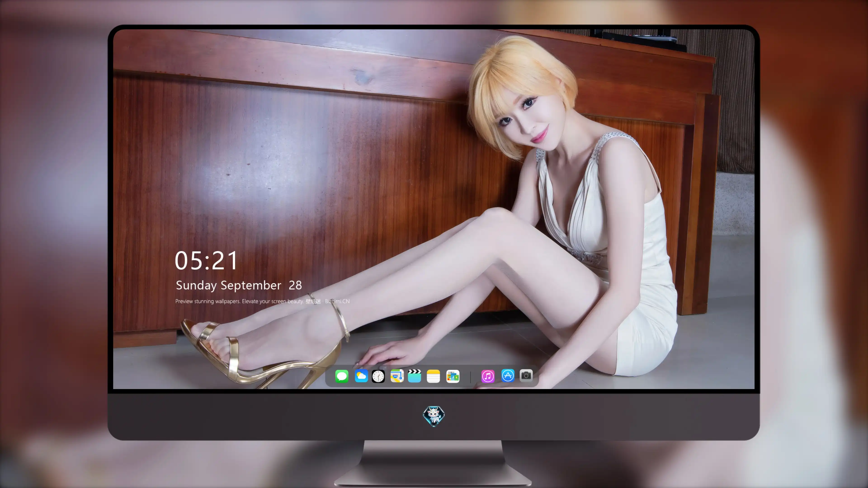This screenshot has width=868, height=488.
Task: Open the Newsstand app in the dock
Action: (453, 376)
